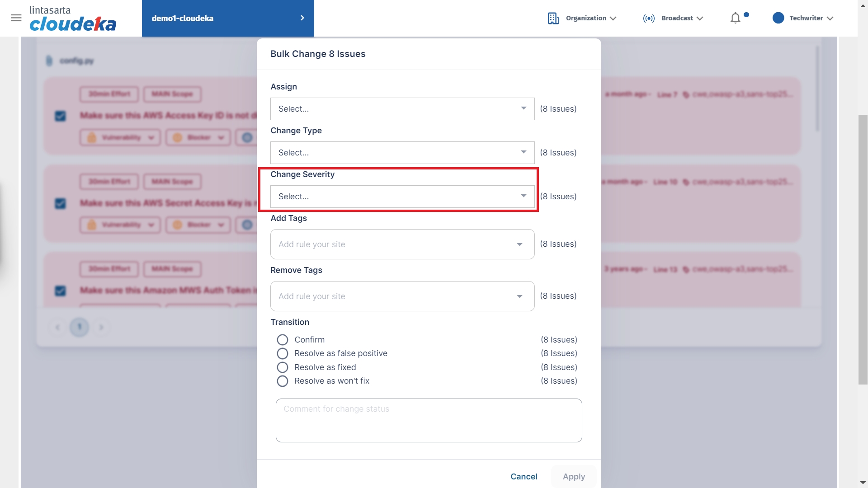Screen dimensions: 868x488
Task: Click the scrollbar down arrow
Action: (863, 483)
